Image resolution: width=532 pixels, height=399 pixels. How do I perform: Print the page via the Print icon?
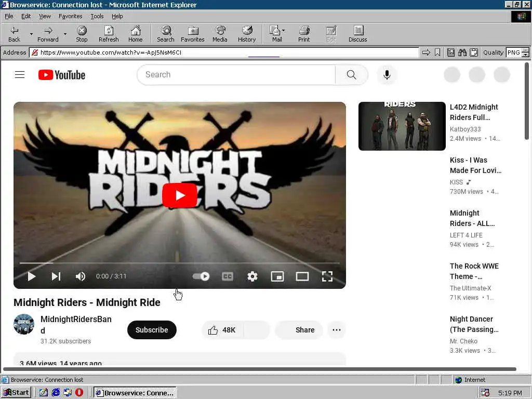coord(304,34)
